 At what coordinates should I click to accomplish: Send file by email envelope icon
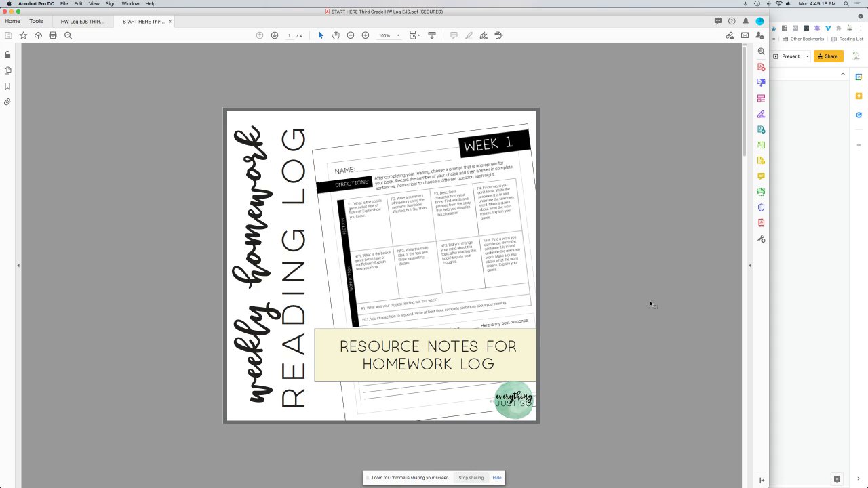[745, 35]
